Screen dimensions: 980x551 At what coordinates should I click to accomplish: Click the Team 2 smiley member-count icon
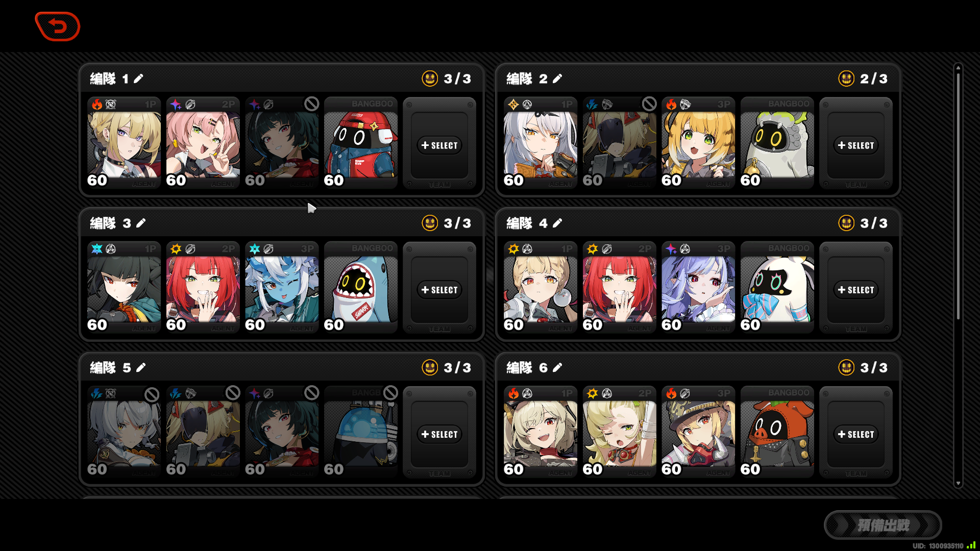(x=846, y=79)
